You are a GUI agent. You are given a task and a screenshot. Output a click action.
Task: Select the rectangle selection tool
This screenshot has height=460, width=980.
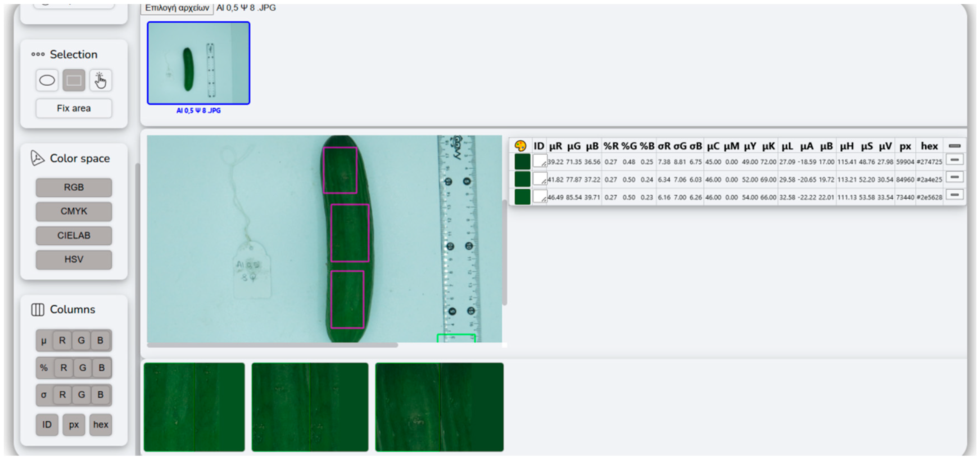[74, 80]
